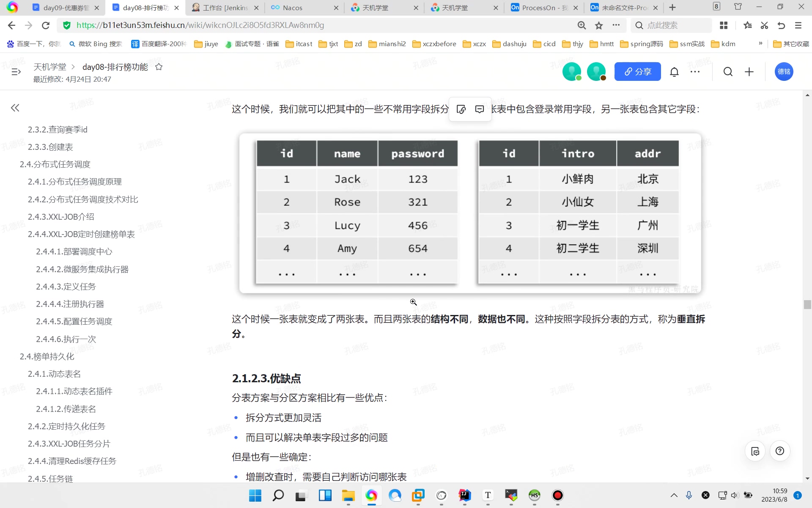Jump to 2.4.榜单持久化 in outline
The image size is (812, 508).
pyautogui.click(x=47, y=356)
